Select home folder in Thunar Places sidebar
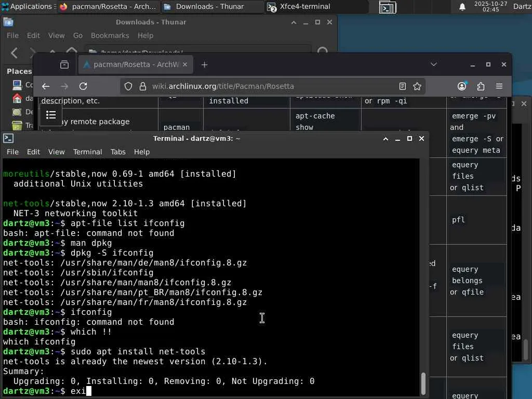Screen dimensions: 532x399 tap(22, 98)
